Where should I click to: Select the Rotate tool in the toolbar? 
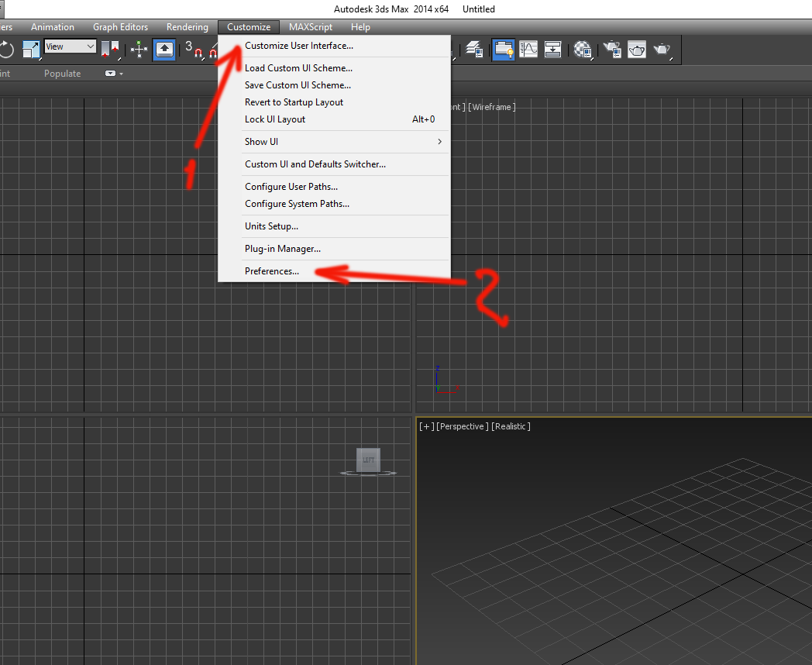coord(6,49)
